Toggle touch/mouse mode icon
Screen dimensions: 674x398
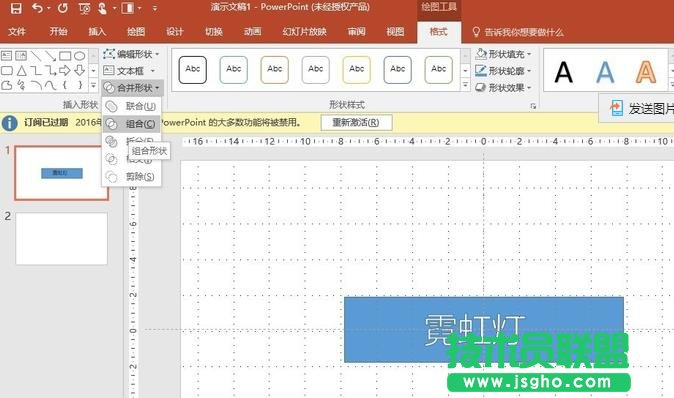click(x=102, y=8)
